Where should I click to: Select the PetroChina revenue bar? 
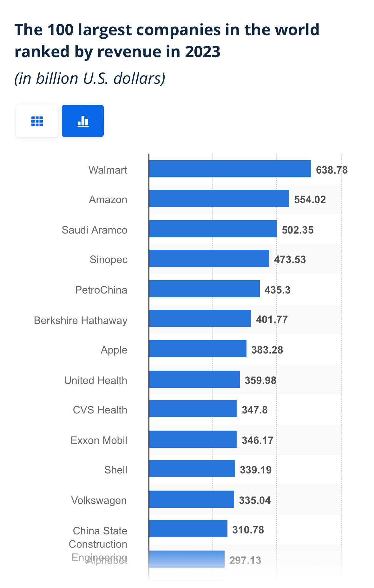pos(204,289)
